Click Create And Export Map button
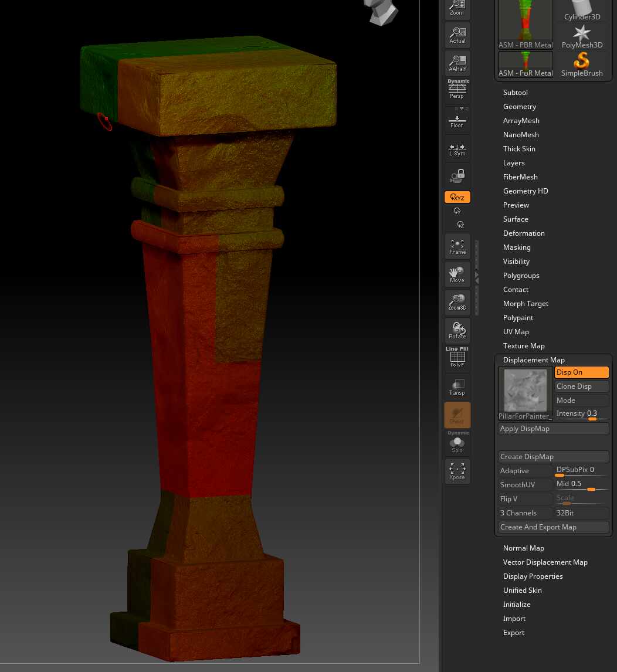This screenshot has height=672, width=617. pyautogui.click(x=553, y=527)
